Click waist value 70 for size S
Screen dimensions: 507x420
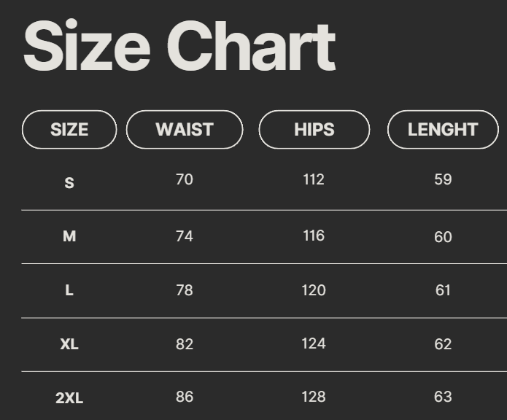pyautogui.click(x=185, y=179)
